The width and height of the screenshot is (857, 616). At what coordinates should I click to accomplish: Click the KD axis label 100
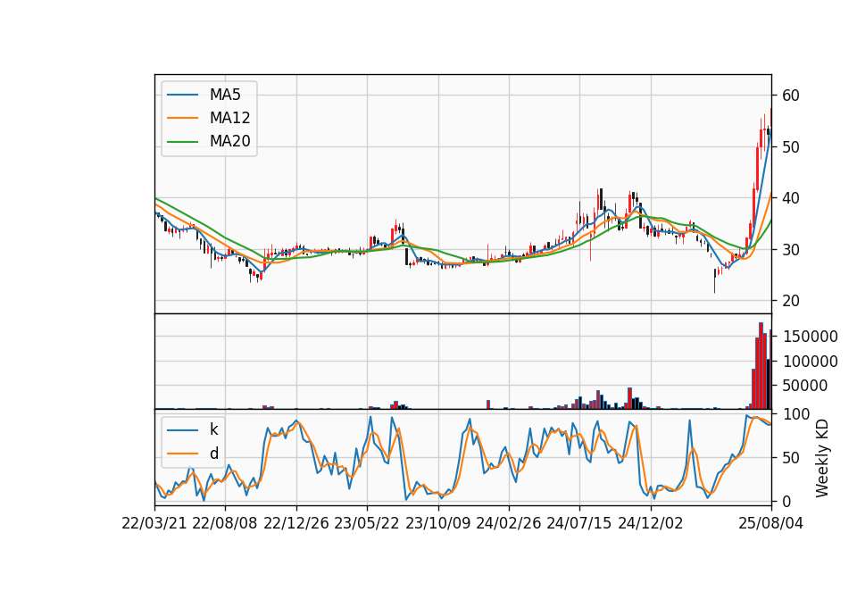796,414
